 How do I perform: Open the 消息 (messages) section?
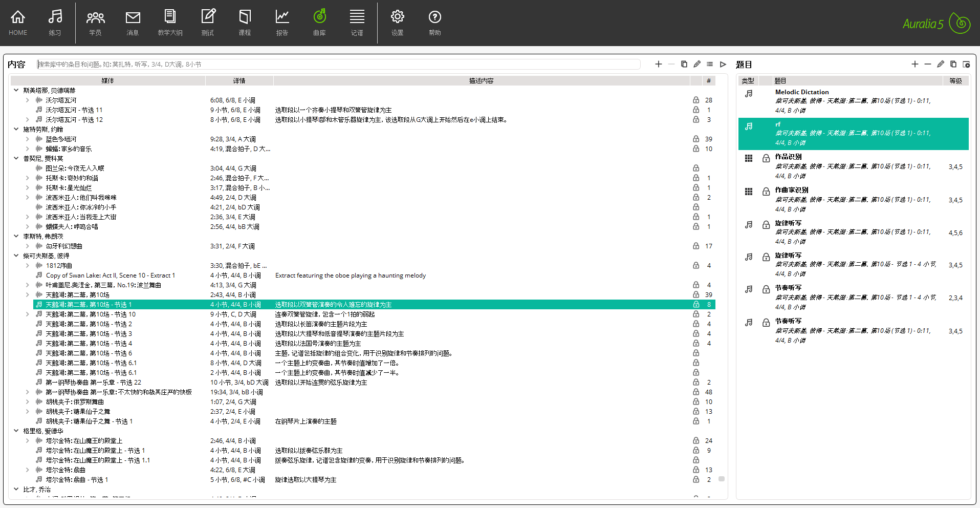point(133,23)
